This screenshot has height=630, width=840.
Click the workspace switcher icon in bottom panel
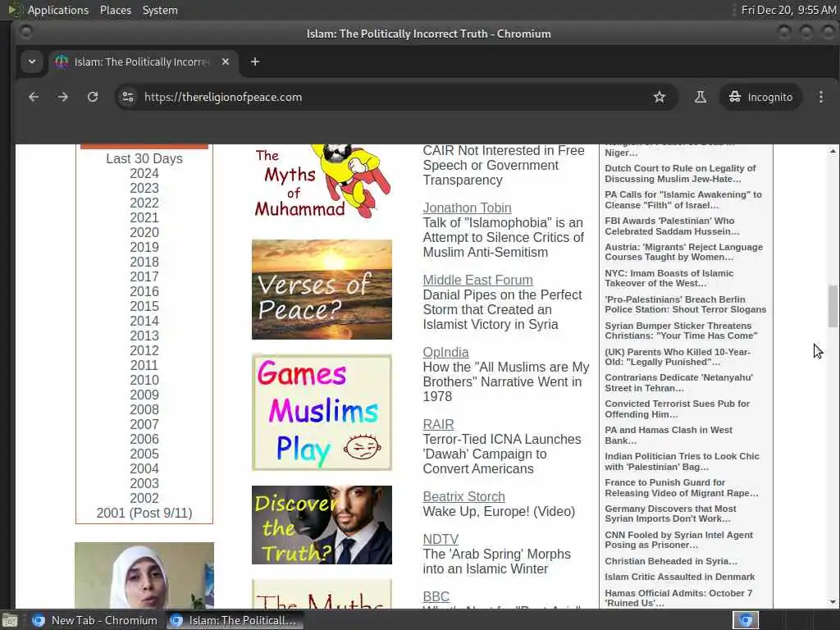click(x=746, y=620)
